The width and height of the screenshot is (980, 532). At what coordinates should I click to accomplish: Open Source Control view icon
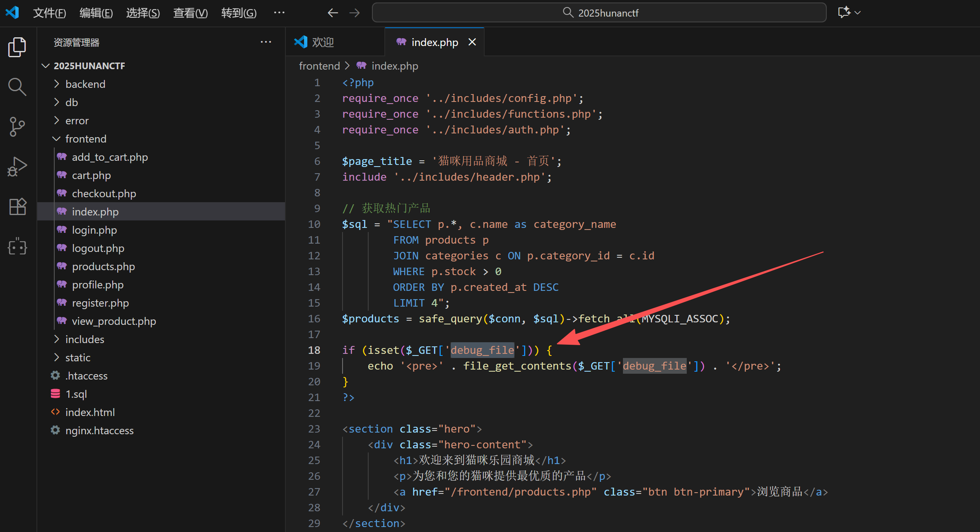pos(17,126)
